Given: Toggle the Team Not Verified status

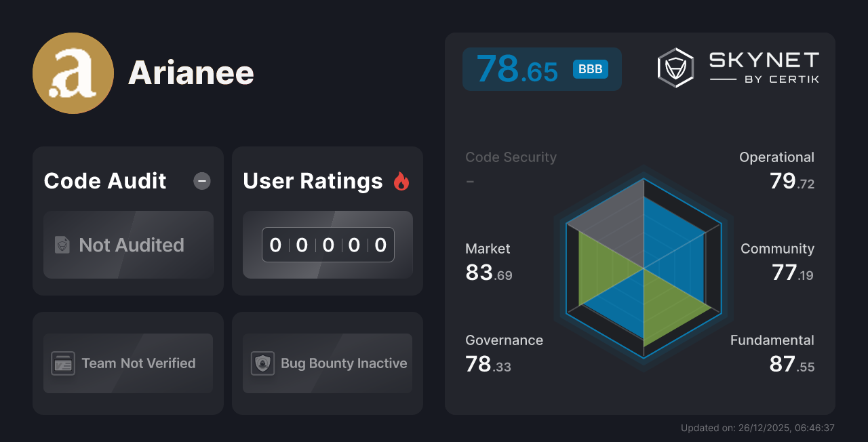Looking at the screenshot, I should pyautogui.click(x=128, y=363).
